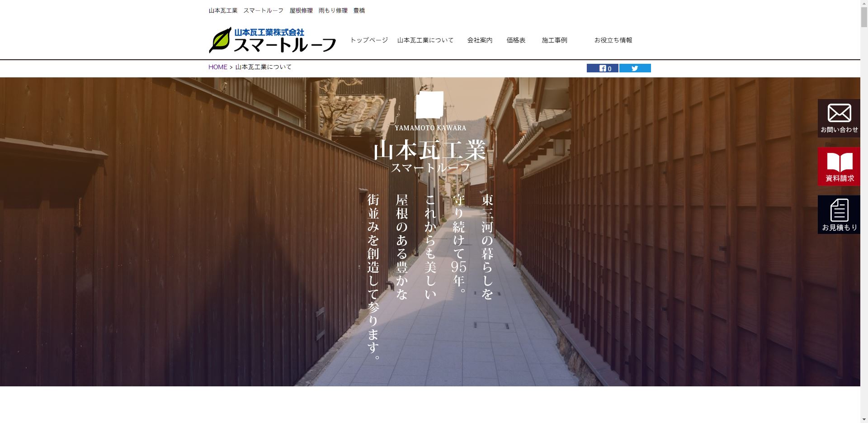Open the 会社案内 menu item
The width and height of the screenshot is (868, 423).
click(480, 40)
